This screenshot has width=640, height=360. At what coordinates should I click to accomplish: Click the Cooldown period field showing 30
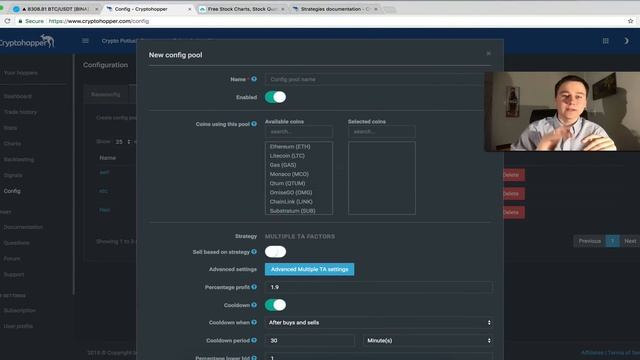tap(310, 340)
